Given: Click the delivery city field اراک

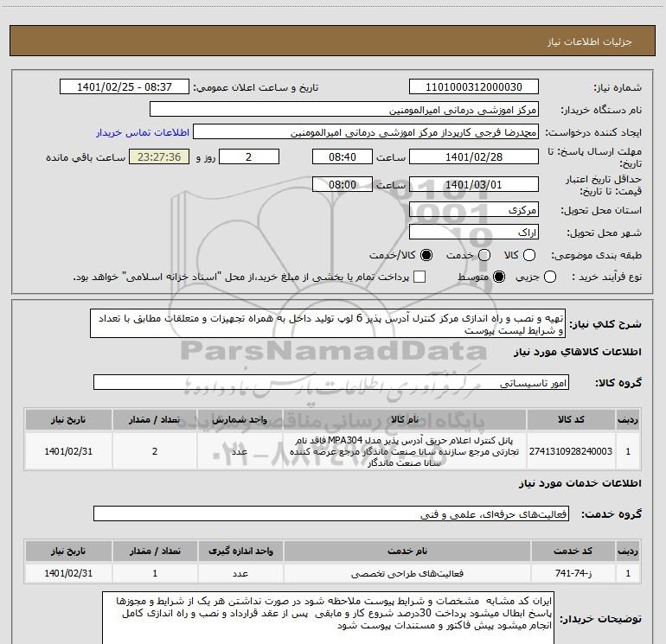Looking at the screenshot, I should [474, 233].
